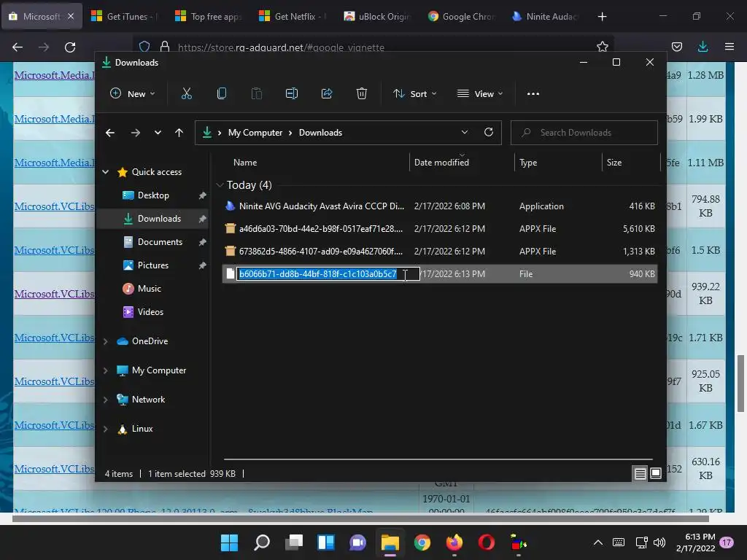Click the Search Downloads field
Screen dimensions: 747x560
(584, 133)
